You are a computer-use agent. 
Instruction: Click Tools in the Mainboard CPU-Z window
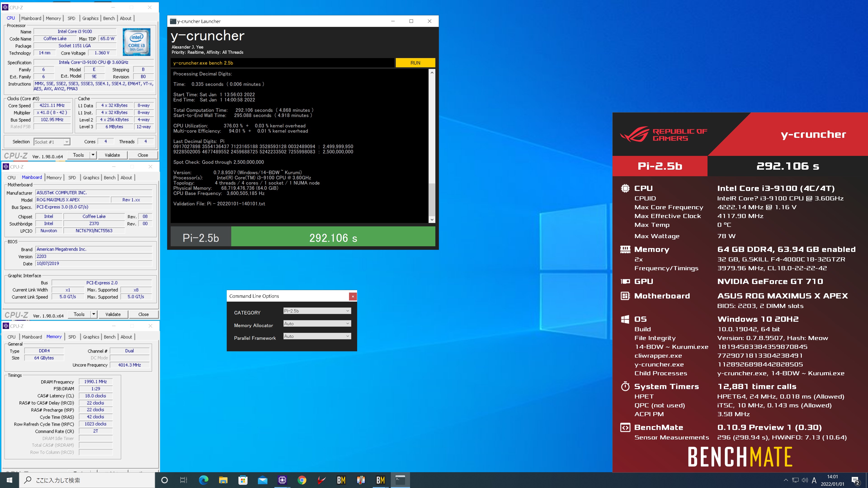point(79,314)
